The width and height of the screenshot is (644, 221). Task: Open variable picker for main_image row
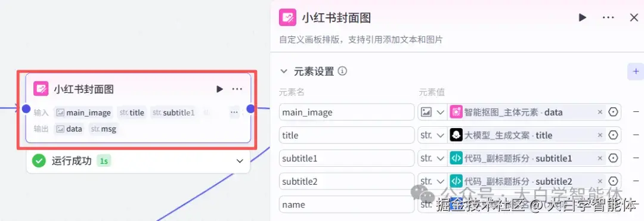(x=613, y=112)
